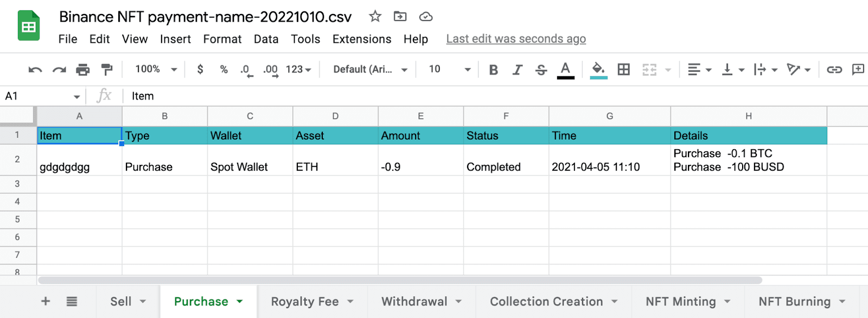Select cell with Spot Wallet
The width and height of the screenshot is (868, 318).
[x=250, y=160]
